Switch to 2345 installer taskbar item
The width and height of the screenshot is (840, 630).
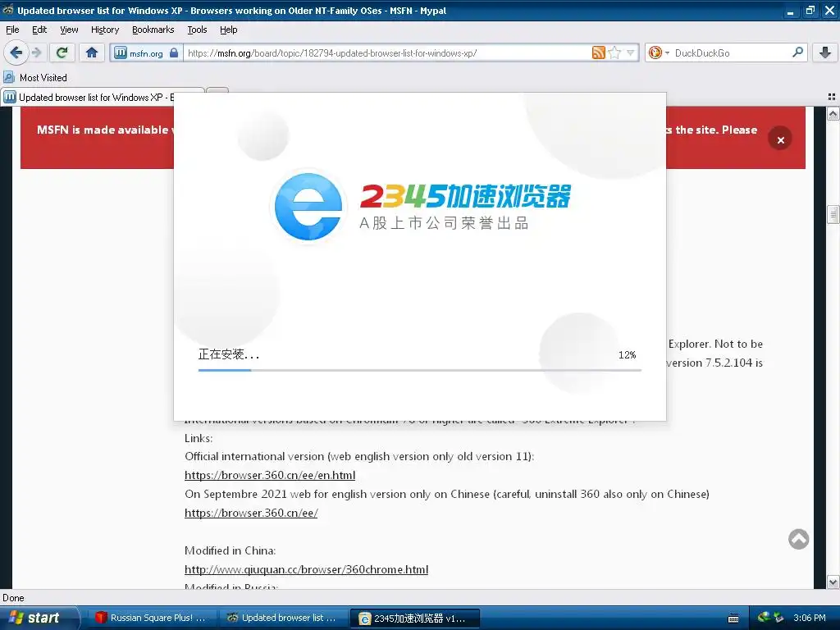pos(415,618)
